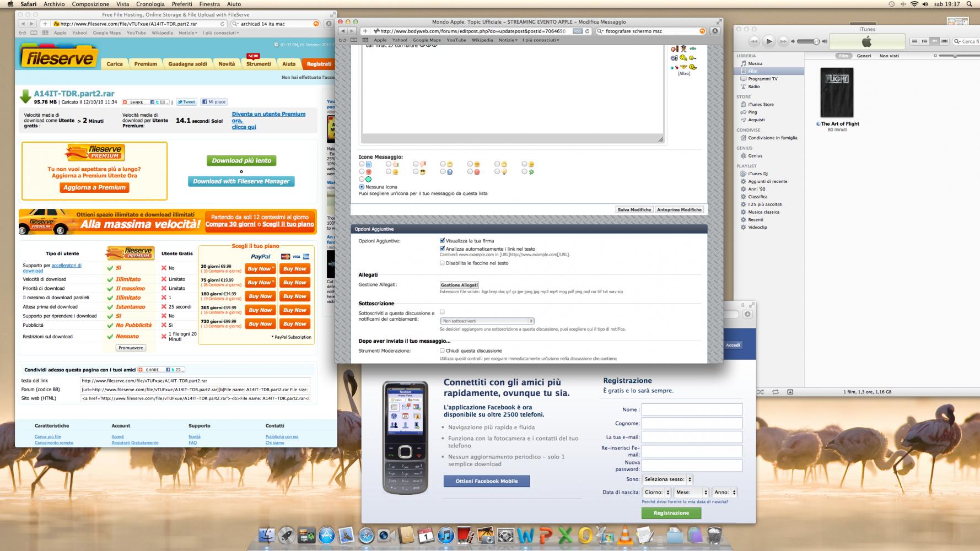Select the Nessuna icona radio button
This screenshot has width=980, height=551.
(362, 187)
